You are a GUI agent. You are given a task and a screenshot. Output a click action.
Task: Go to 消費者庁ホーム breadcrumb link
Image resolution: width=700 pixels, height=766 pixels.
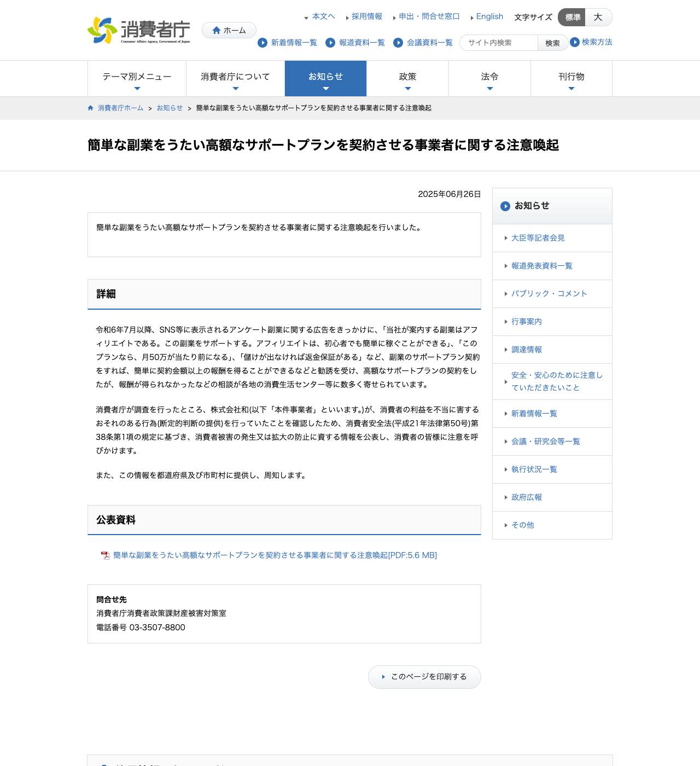(x=120, y=108)
